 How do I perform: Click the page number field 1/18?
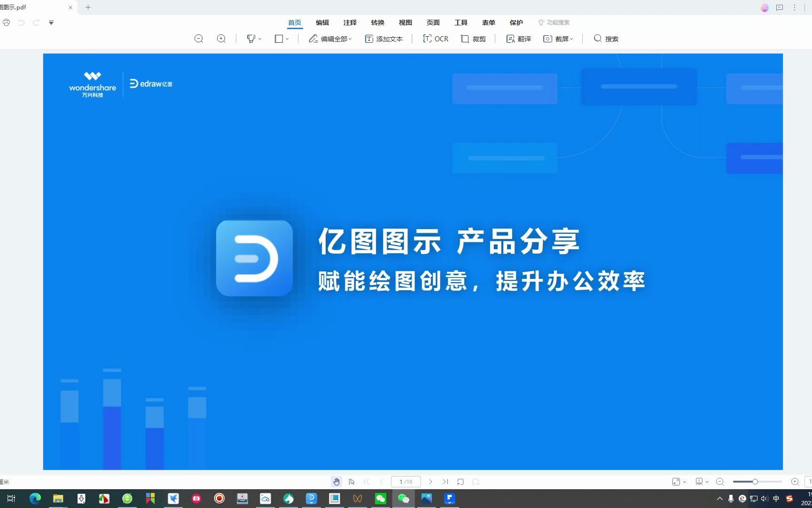406,482
